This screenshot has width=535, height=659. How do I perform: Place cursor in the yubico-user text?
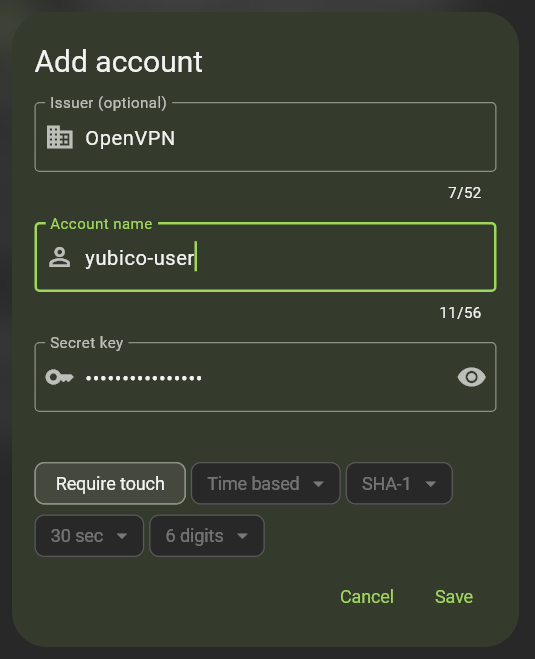tap(140, 258)
